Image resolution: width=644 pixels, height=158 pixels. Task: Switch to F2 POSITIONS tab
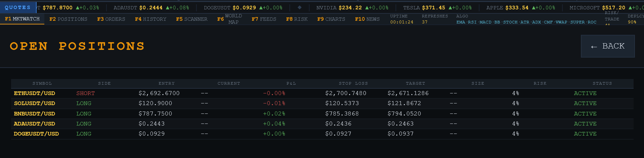tap(68, 19)
